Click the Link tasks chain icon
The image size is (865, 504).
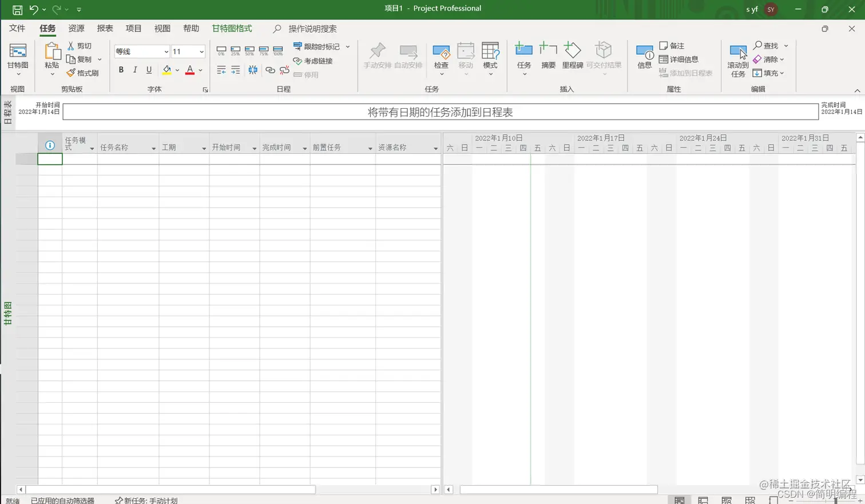click(x=270, y=70)
